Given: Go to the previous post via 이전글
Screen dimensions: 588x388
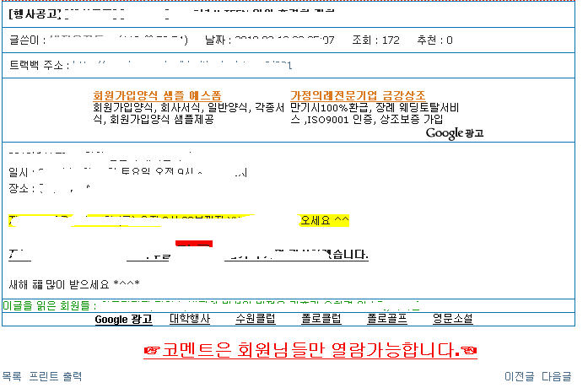Looking at the screenshot, I should click(x=520, y=376).
